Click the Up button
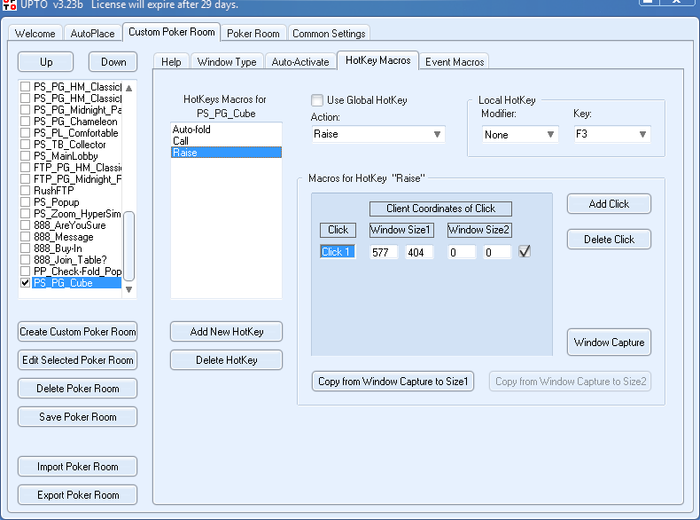Viewport: 700px width, 520px height. (46, 62)
